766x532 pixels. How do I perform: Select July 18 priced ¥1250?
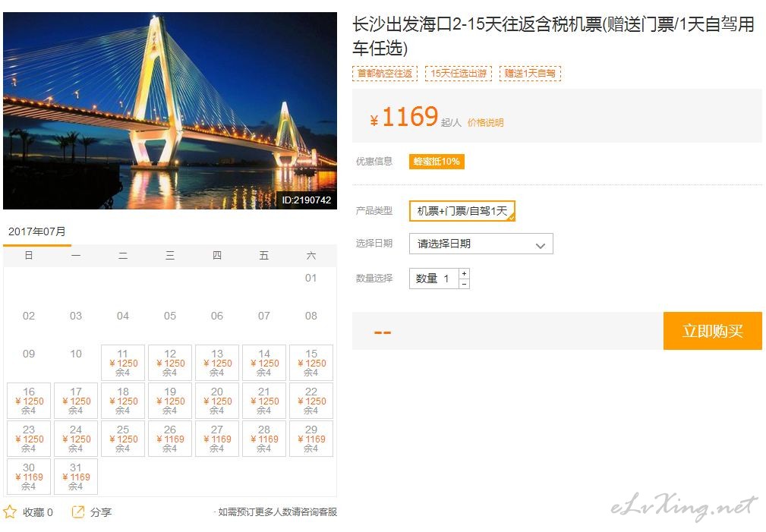click(x=123, y=401)
